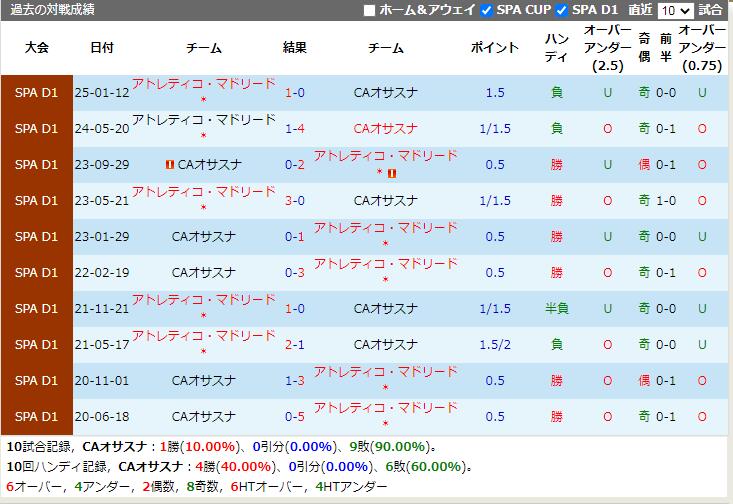Click the 6HTオーバー statistic
The image size is (733, 504).
coord(266,487)
